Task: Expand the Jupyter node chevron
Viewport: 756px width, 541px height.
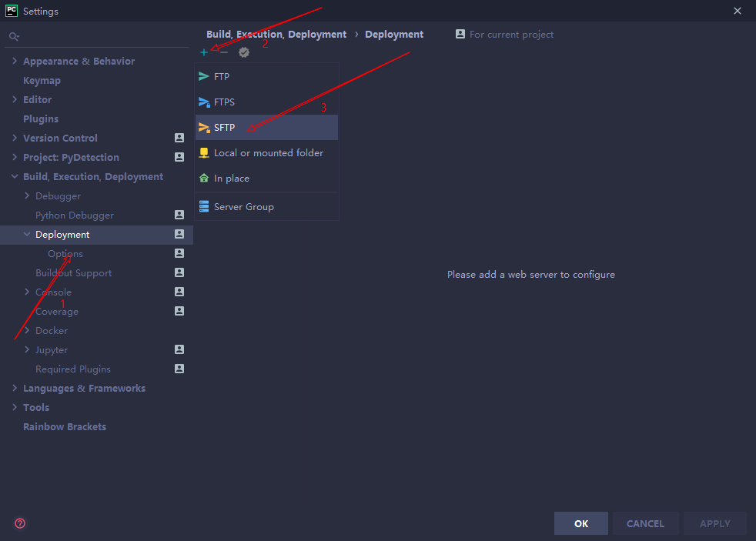Action: pyautogui.click(x=27, y=349)
